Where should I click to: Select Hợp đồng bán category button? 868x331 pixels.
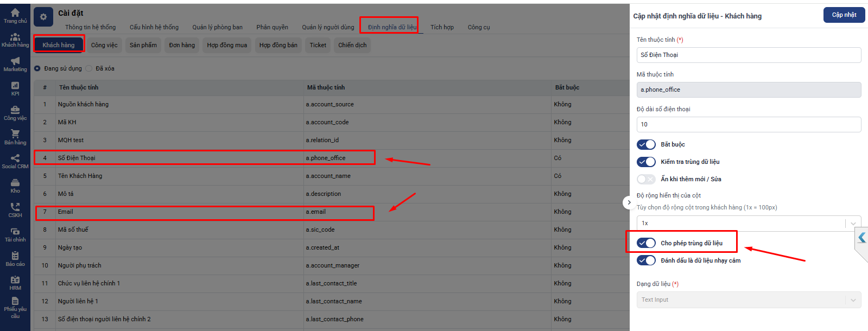[x=278, y=45]
